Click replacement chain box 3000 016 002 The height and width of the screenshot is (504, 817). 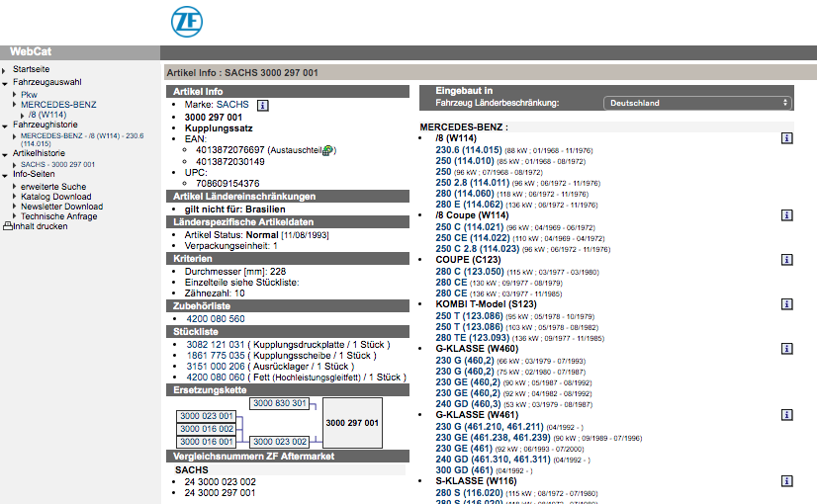pyautogui.click(x=207, y=429)
